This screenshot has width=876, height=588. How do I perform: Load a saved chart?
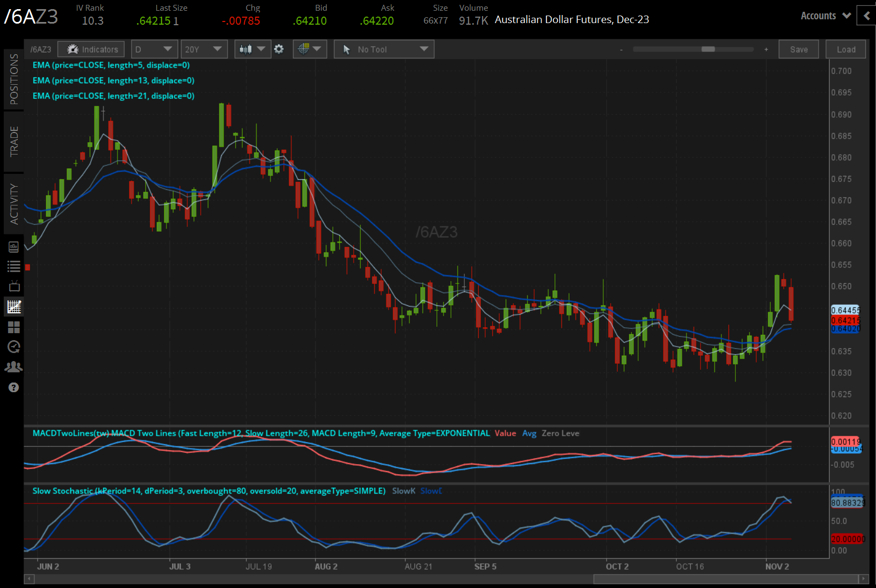point(845,49)
